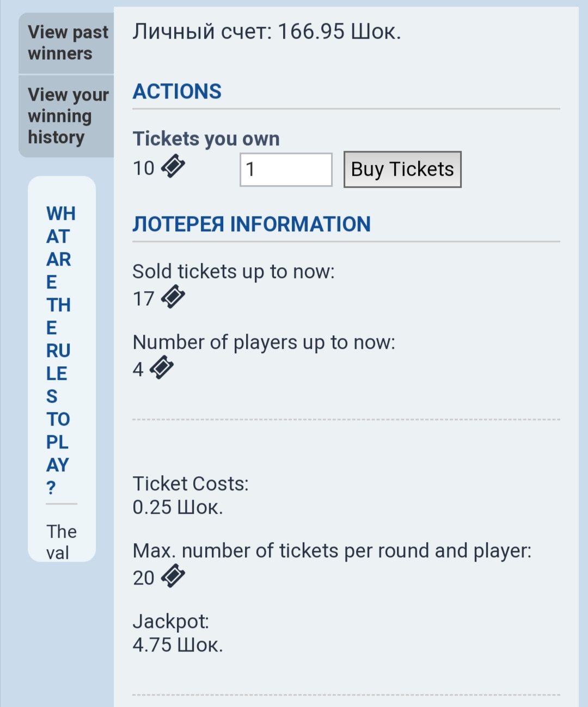Click the ticket icon beside owned count 10
The image size is (588, 707).
(173, 166)
